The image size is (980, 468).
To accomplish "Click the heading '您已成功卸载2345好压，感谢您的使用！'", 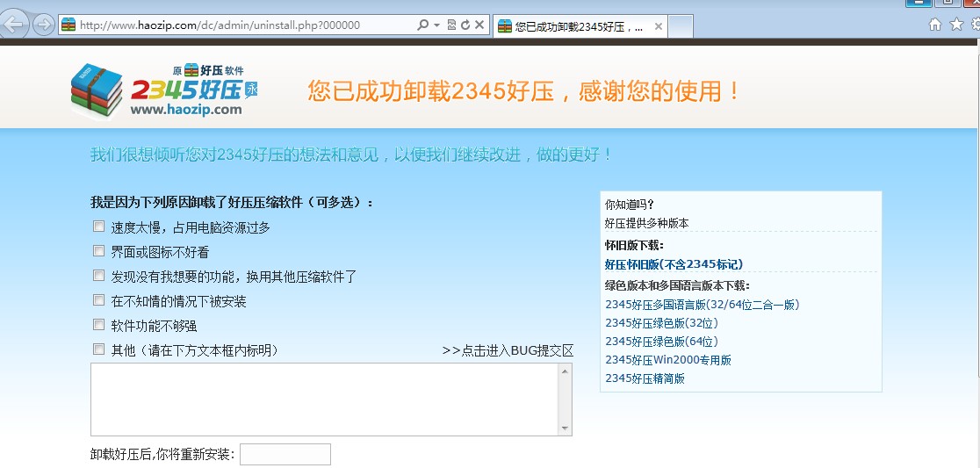I will point(523,91).
